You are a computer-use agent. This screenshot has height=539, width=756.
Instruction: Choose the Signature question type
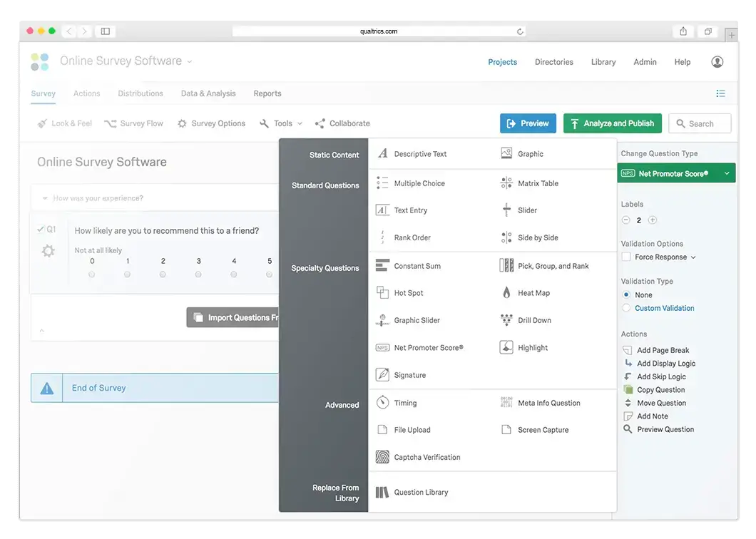tap(409, 374)
